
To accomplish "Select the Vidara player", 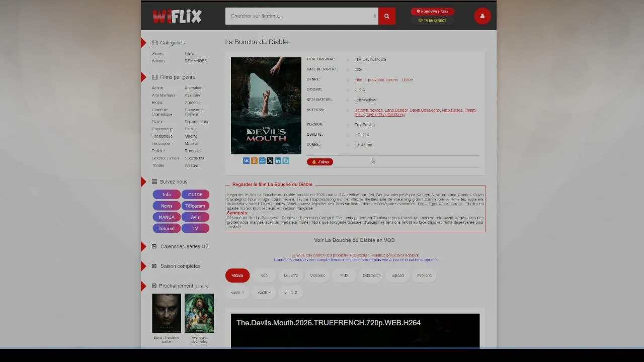I will tap(237, 276).
